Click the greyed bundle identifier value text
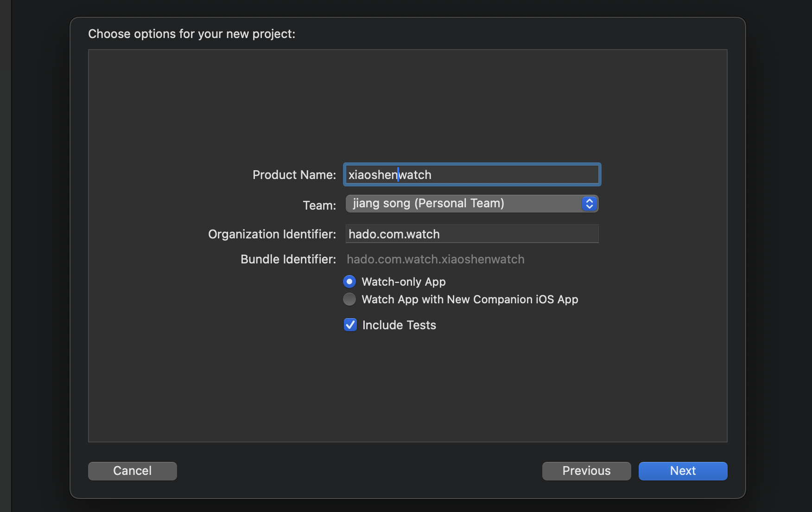This screenshot has width=812, height=512. [435, 259]
